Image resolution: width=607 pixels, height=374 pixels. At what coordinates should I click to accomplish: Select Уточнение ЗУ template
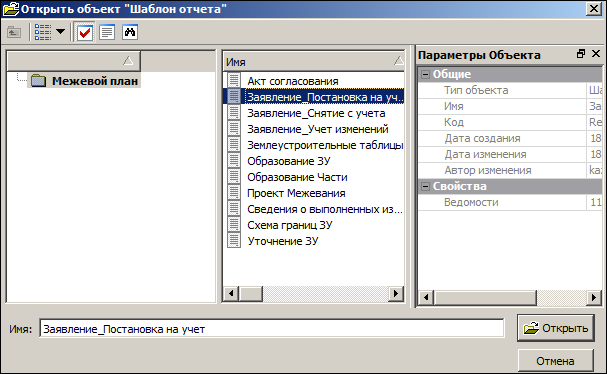(x=283, y=241)
